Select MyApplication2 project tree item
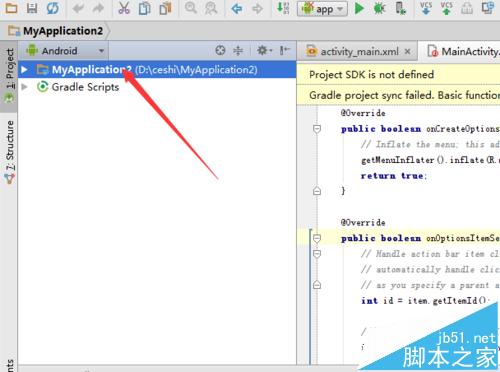This screenshot has height=372, width=500. point(157,70)
